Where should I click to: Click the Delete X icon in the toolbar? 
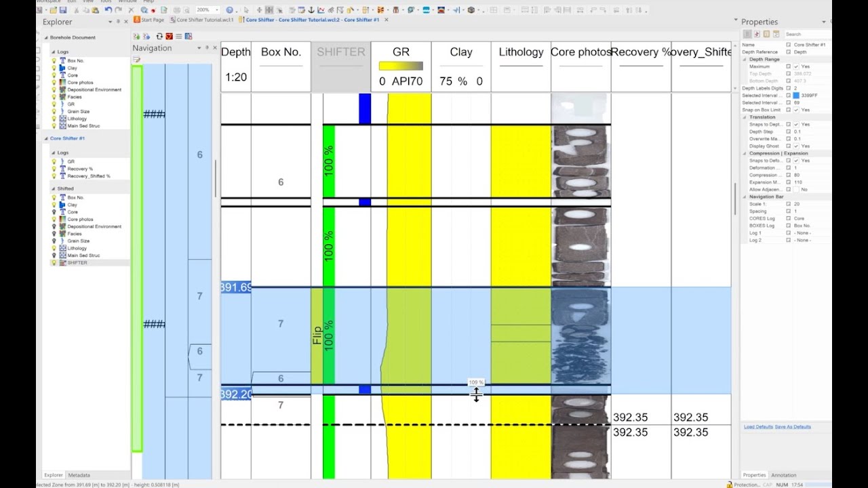click(131, 10)
